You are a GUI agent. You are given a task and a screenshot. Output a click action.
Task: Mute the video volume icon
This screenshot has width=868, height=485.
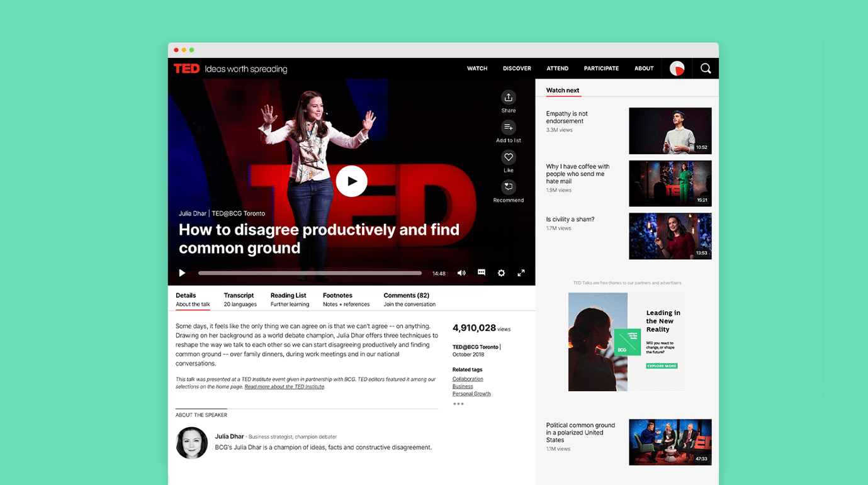pos(461,273)
